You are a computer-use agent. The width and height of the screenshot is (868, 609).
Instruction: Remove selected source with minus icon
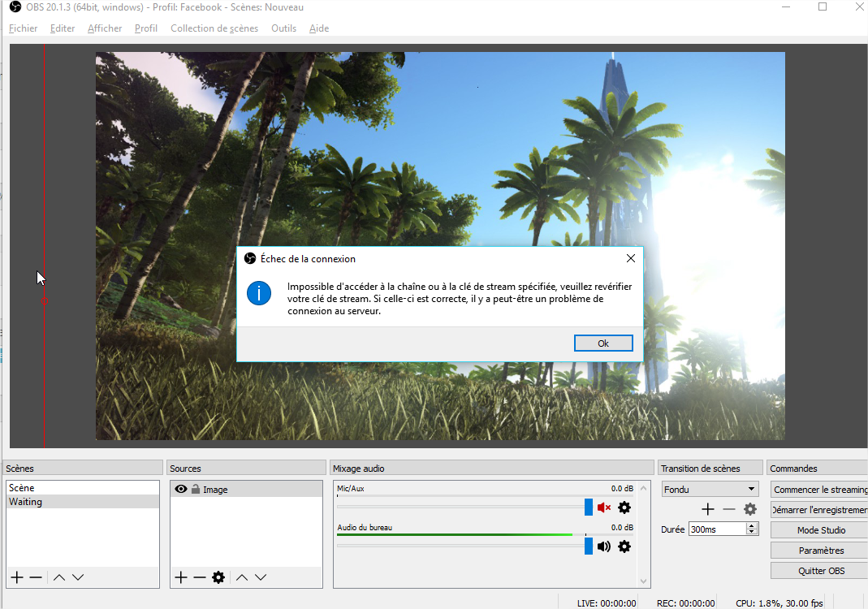point(200,577)
